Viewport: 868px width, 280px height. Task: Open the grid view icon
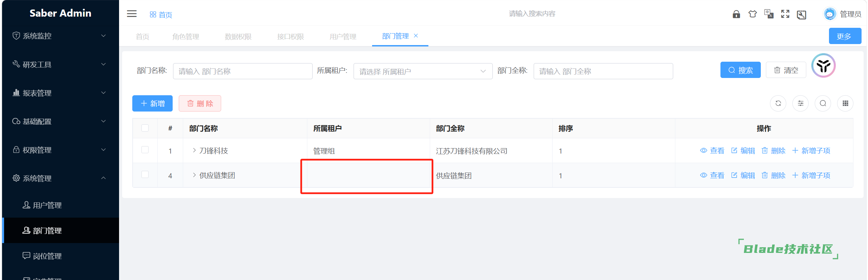tap(845, 103)
